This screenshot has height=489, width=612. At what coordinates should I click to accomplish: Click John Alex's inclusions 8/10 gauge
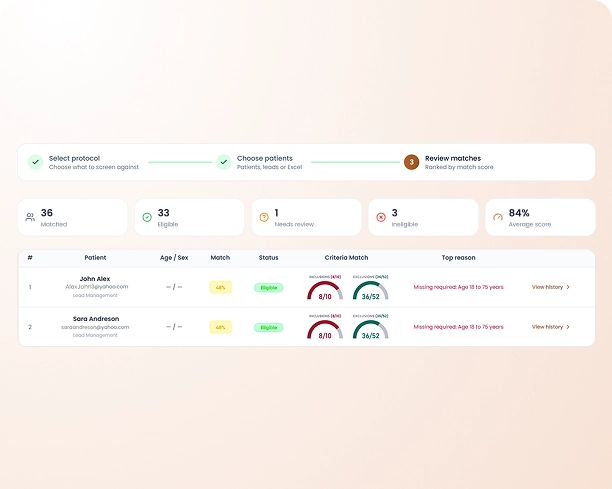pos(325,290)
